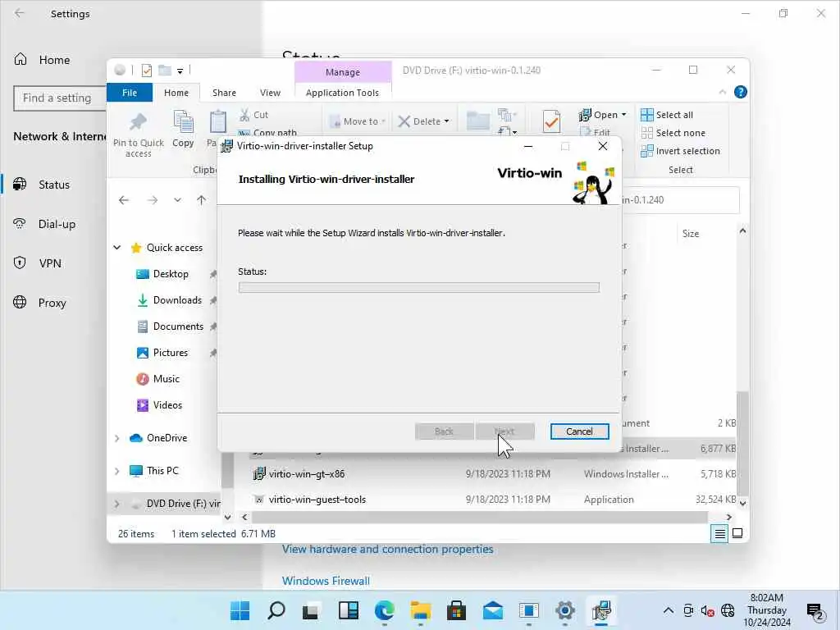This screenshot has height=630, width=840.
Task: Click the vertical scrollbar down arrow
Action: pyautogui.click(x=742, y=503)
